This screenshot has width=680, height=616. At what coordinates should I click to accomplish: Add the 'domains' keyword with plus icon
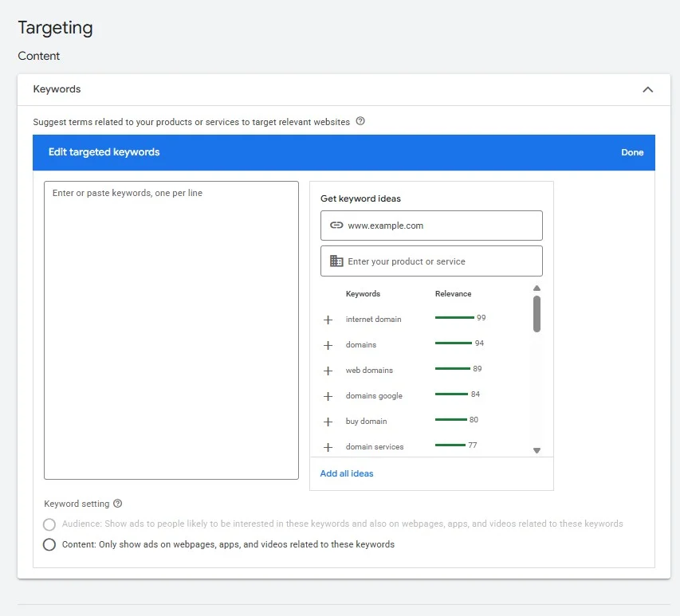click(328, 346)
